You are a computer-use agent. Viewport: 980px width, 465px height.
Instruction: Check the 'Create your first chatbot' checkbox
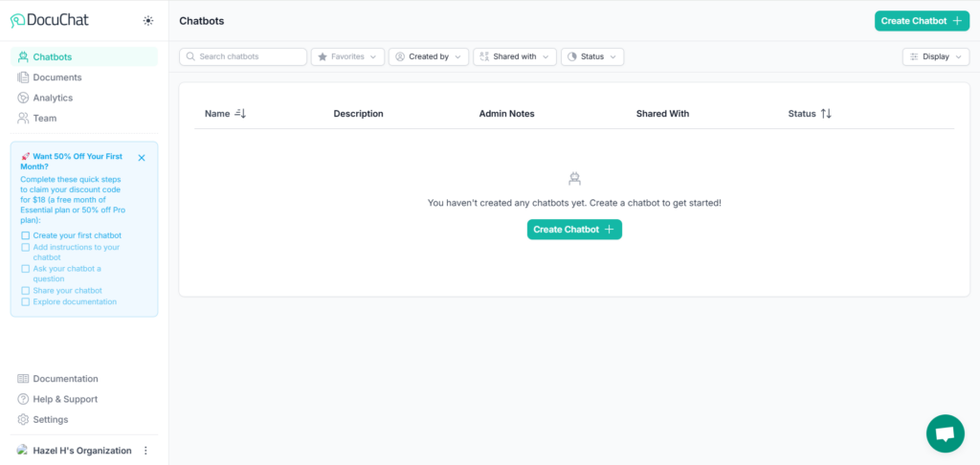26,235
